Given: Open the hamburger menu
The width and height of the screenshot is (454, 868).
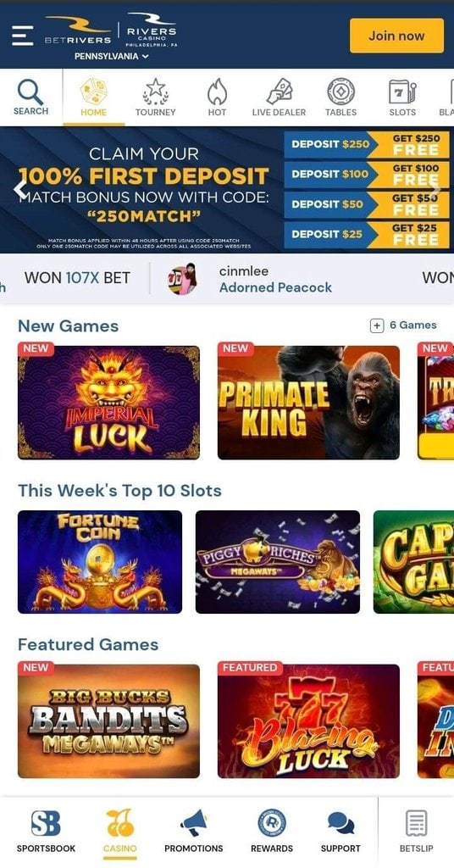Looking at the screenshot, I should coord(22,36).
